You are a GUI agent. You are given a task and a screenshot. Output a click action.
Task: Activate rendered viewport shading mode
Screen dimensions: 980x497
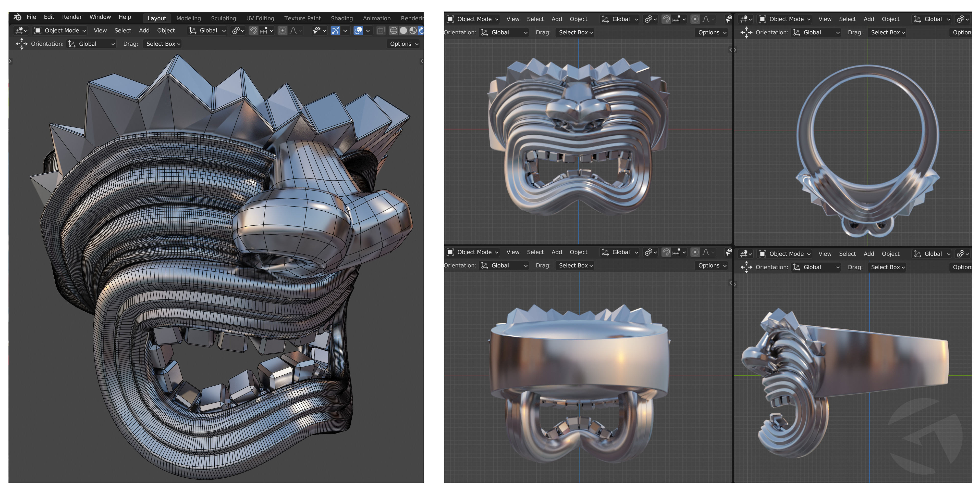pyautogui.click(x=423, y=31)
